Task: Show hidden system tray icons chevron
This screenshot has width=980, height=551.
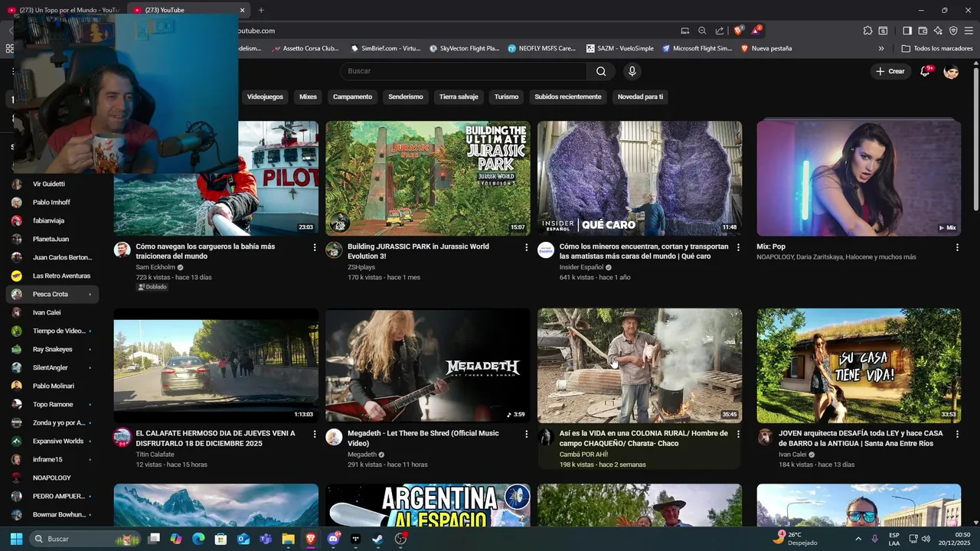Action: point(857,539)
